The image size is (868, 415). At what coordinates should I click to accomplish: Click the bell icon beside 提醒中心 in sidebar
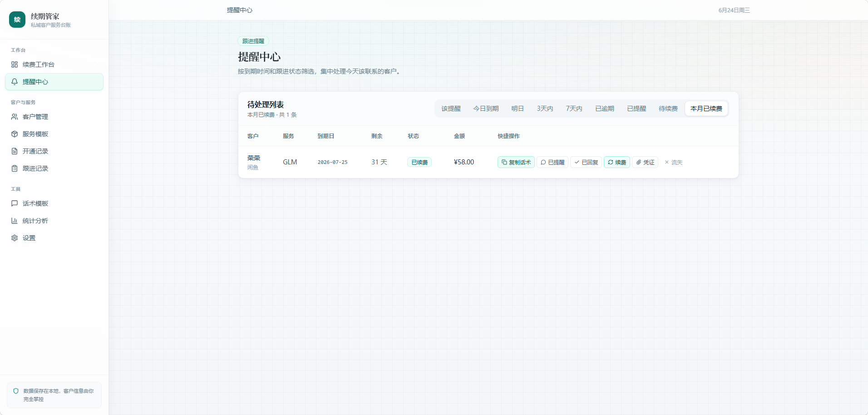(15, 82)
